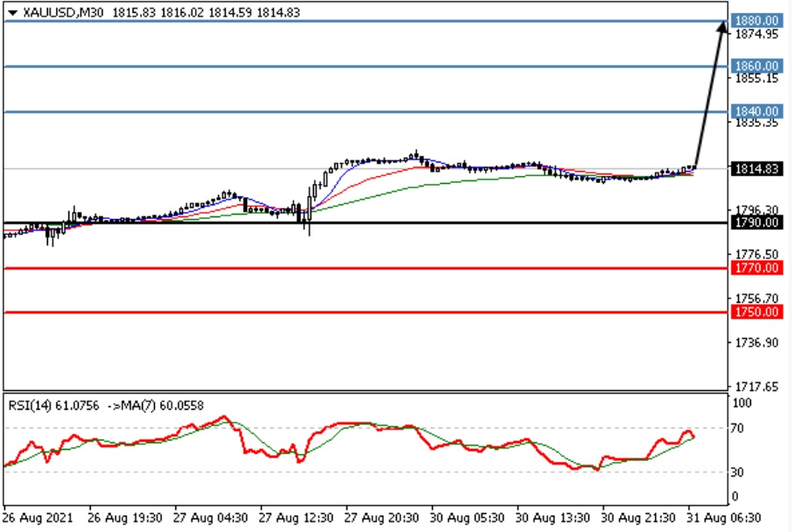This screenshot has height=532, width=792.
Task: Click the RSI scale value 30
Action: pos(737,472)
